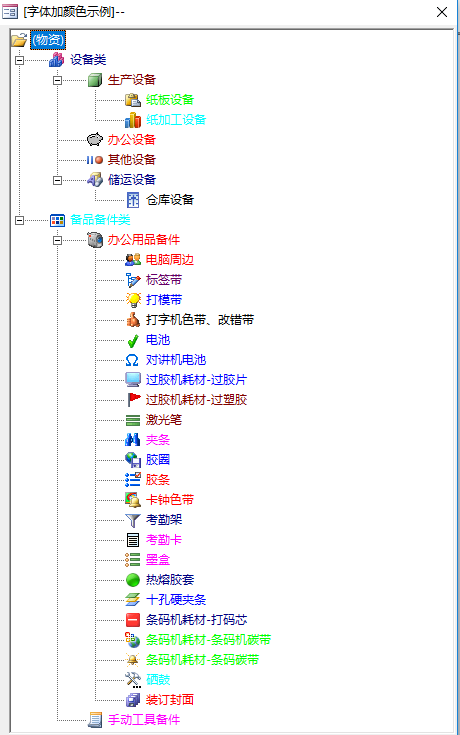
Task: Click the money bag icon beside 打字机色带、改错带
Action: [x=133, y=320]
